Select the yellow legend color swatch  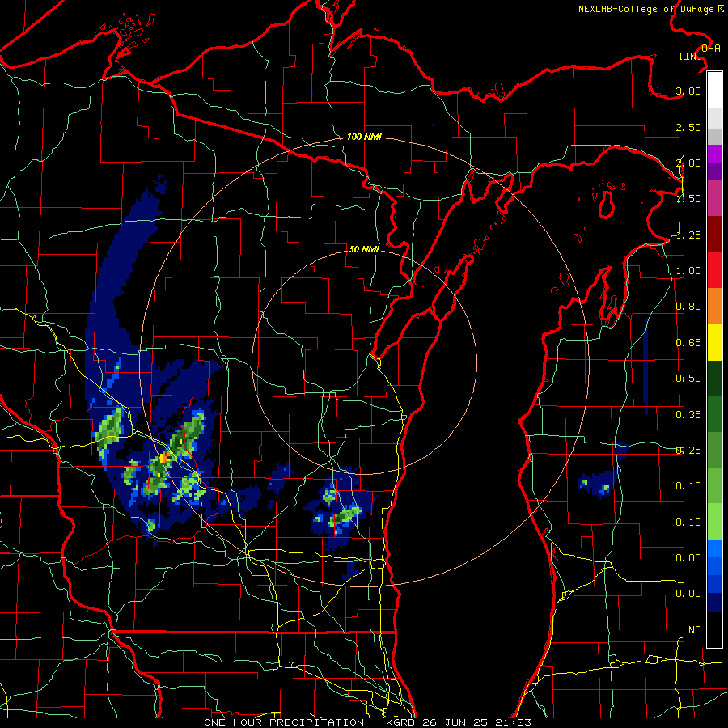(x=714, y=342)
